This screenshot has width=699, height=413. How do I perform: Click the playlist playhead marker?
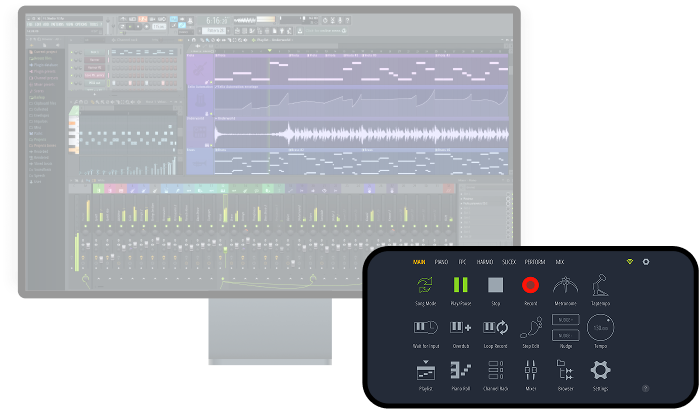(269, 51)
